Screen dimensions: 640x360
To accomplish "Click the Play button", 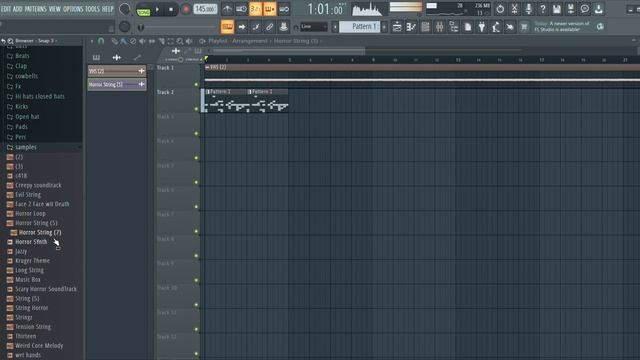I will click(158, 9).
